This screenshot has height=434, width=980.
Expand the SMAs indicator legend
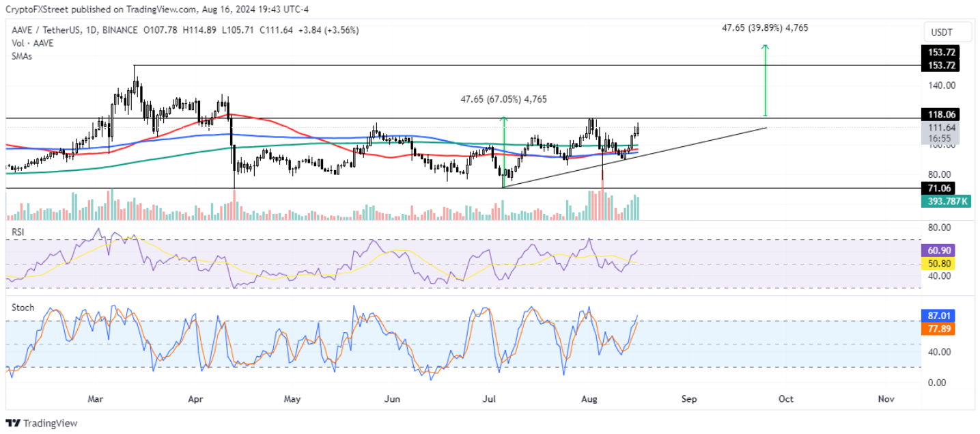pyautogui.click(x=21, y=56)
